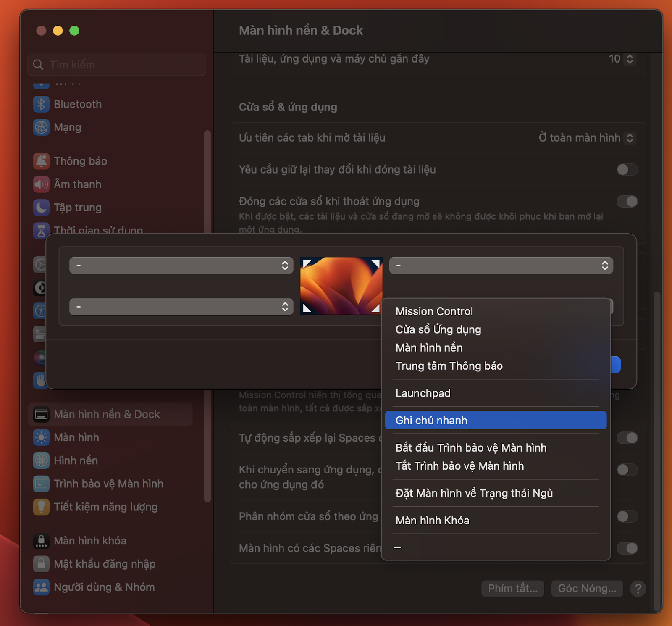Click the Người dùng & Nhóm icon

pyautogui.click(x=41, y=587)
